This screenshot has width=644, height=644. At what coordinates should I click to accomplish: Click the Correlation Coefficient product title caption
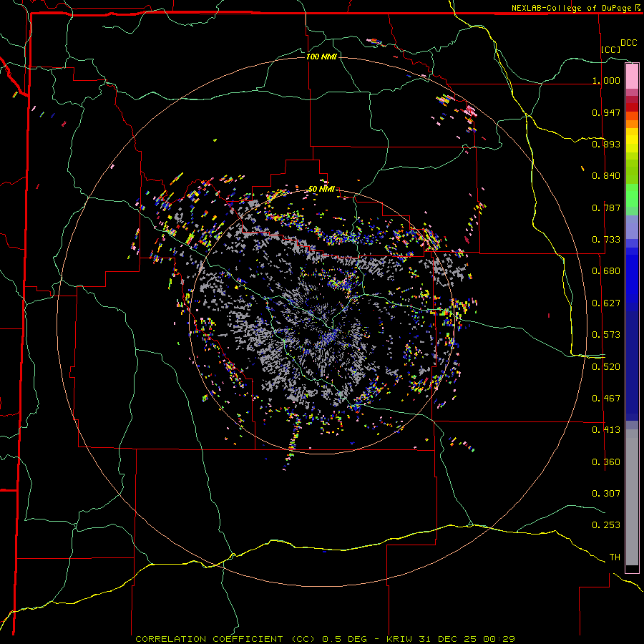[x=325, y=639]
